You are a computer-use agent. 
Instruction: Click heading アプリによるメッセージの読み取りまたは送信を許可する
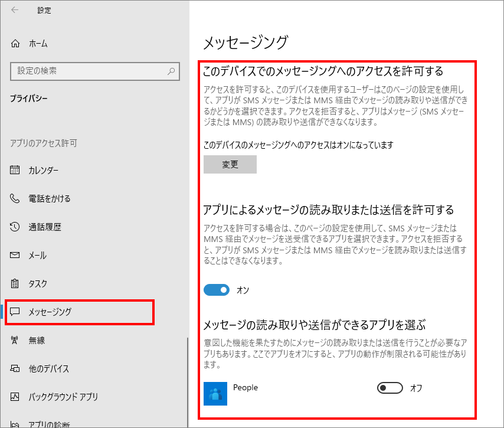329,210
